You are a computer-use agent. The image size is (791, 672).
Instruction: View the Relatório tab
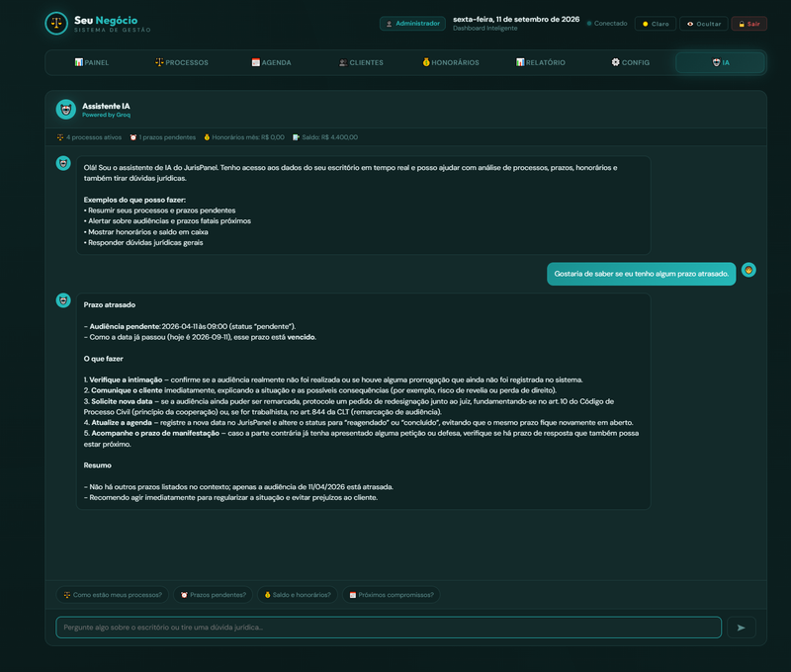541,62
